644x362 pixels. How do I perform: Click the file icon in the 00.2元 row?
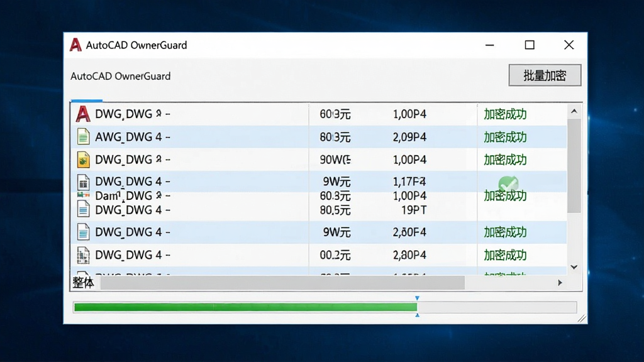84,255
